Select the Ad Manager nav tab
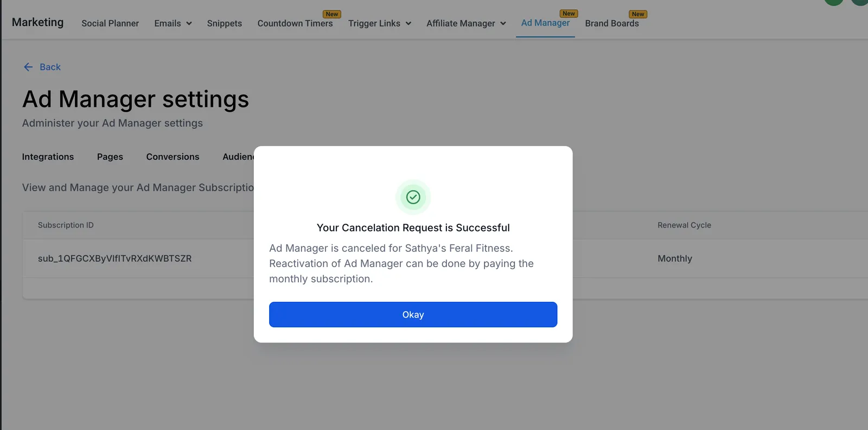Viewport: 868px width, 430px height. click(x=545, y=23)
